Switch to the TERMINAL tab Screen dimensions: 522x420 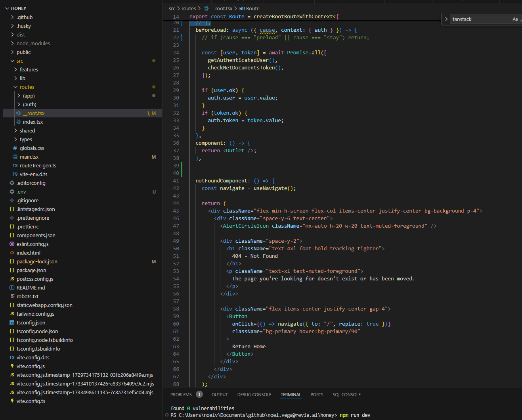coord(291,395)
